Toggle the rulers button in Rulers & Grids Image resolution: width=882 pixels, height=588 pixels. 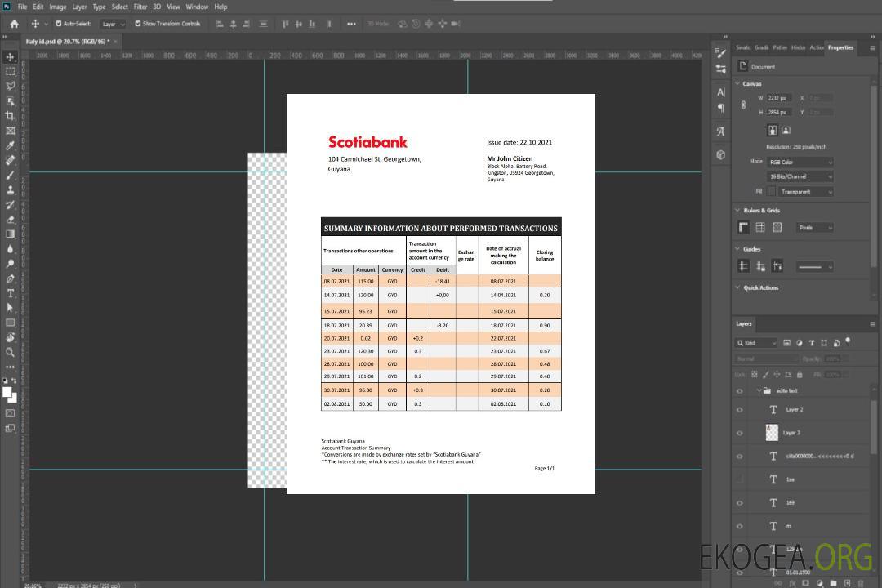tap(744, 227)
